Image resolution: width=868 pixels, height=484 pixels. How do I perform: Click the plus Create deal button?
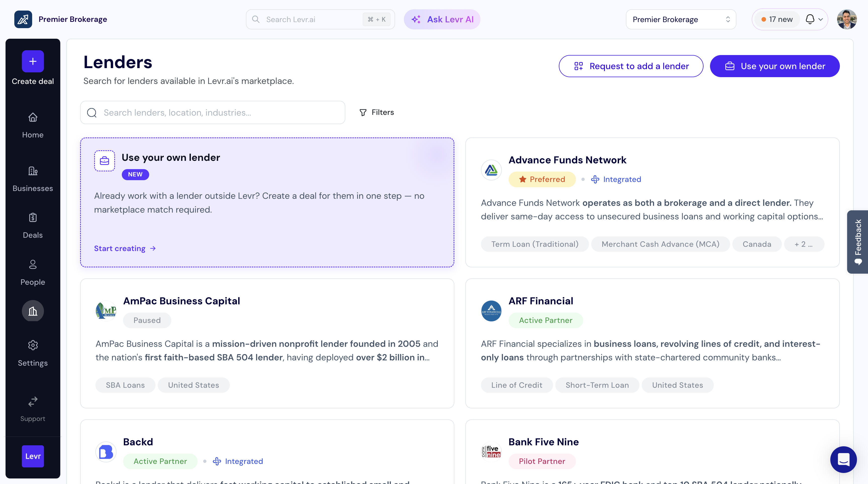coord(33,61)
